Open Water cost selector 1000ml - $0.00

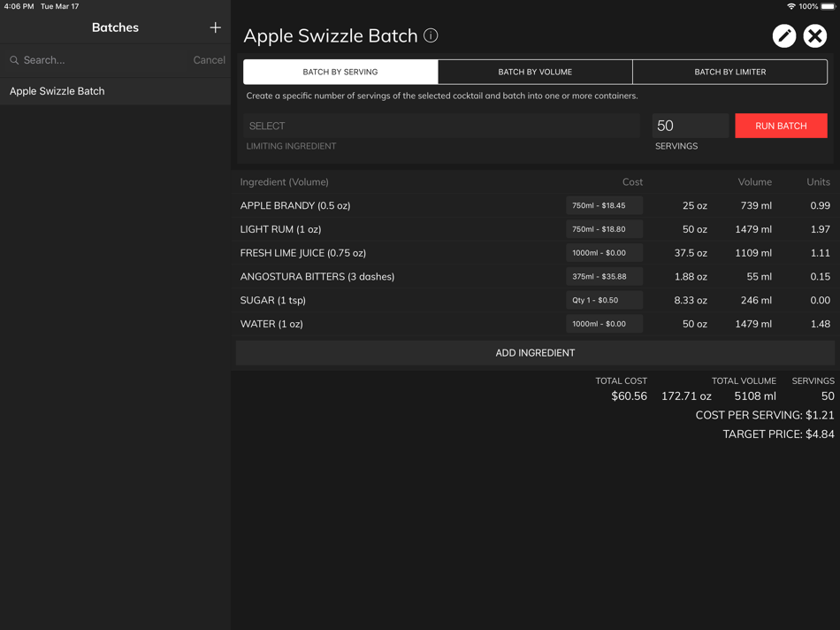coord(604,323)
